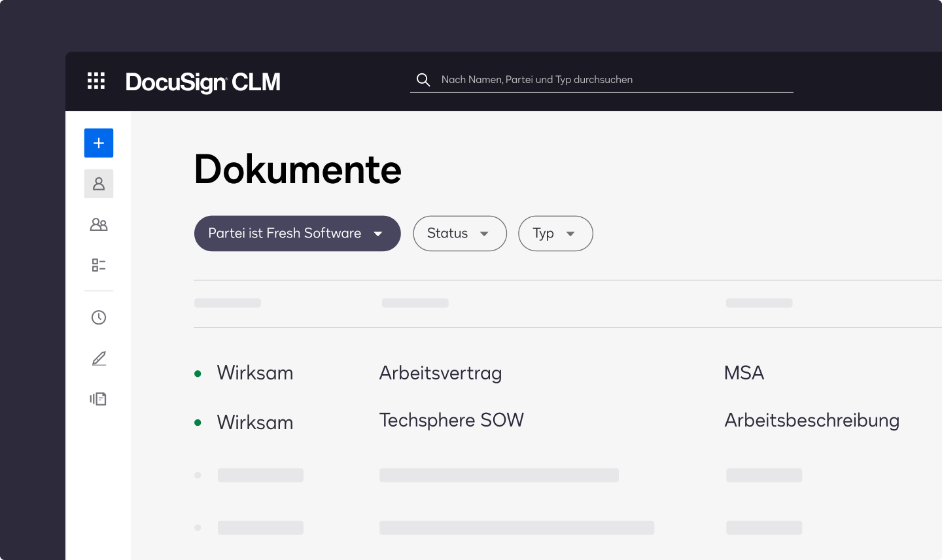942x560 pixels.
Task: Click the DocuSign CLM logo
Action: [x=203, y=82]
